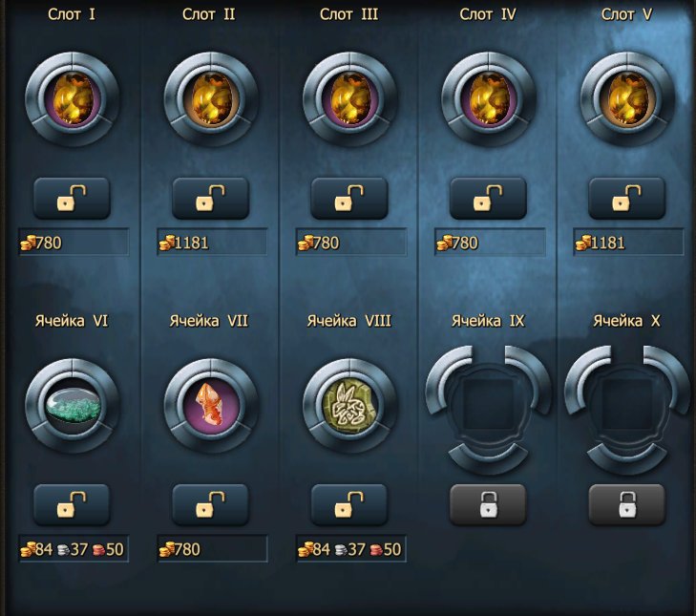Screen dimensions: 696x616
Task: Click the golden egg in Слот III
Action: click(350, 98)
